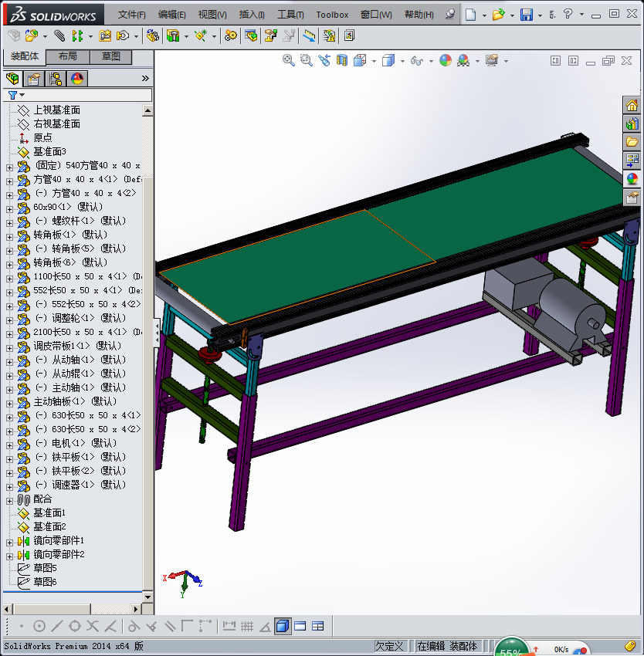Open the PropertyManager tab icon

34,78
